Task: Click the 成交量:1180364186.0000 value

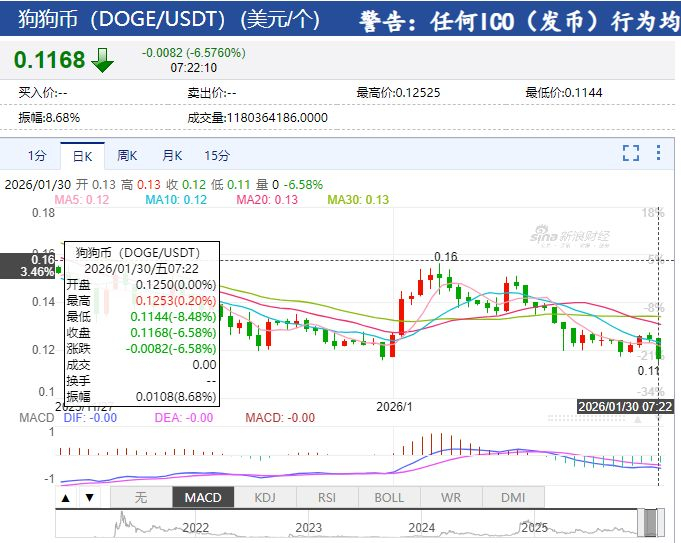Action: (x=258, y=118)
